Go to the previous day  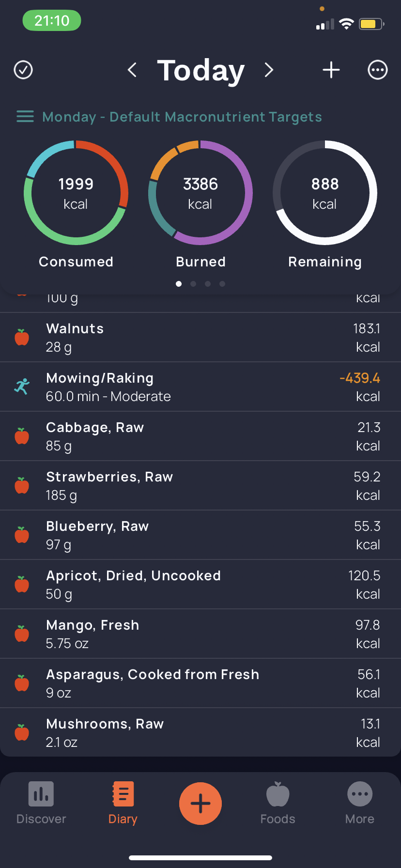point(132,70)
